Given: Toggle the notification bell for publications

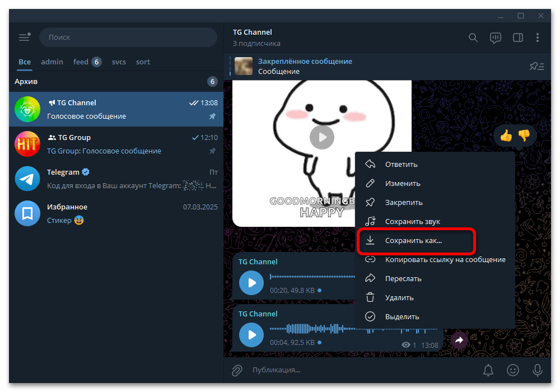Looking at the screenshot, I should coord(488,370).
